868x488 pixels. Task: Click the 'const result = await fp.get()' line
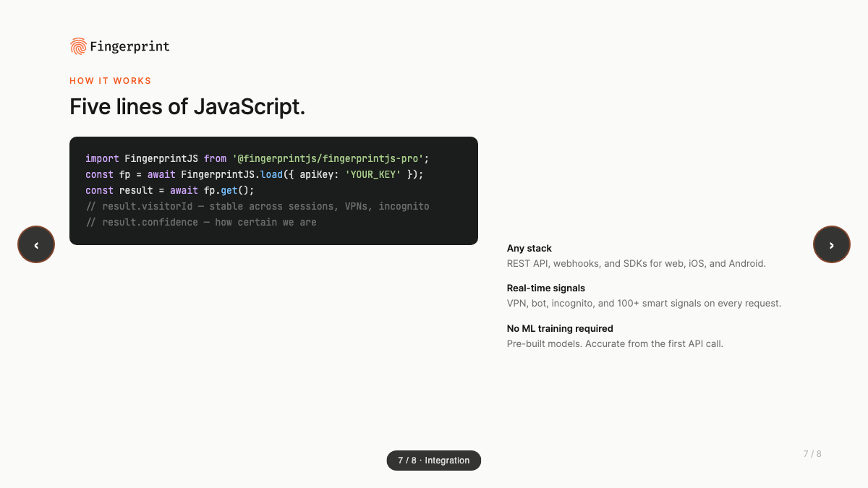coord(170,190)
